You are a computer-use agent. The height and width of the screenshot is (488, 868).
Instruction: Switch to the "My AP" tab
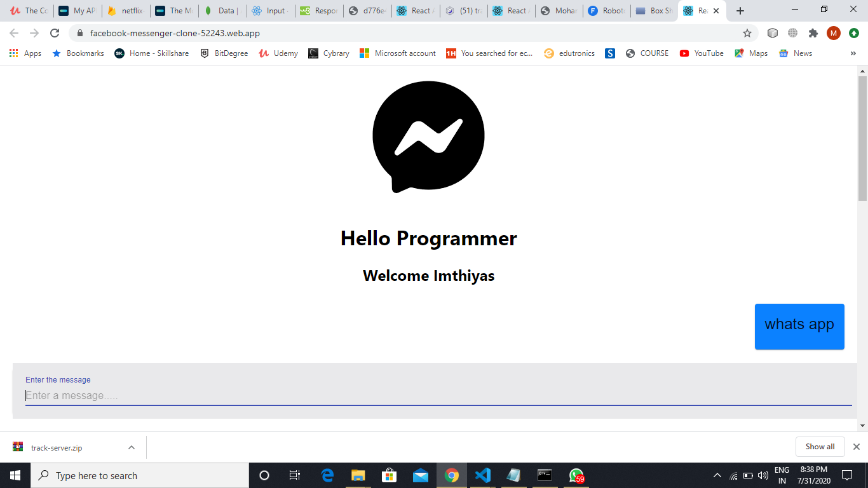point(77,11)
